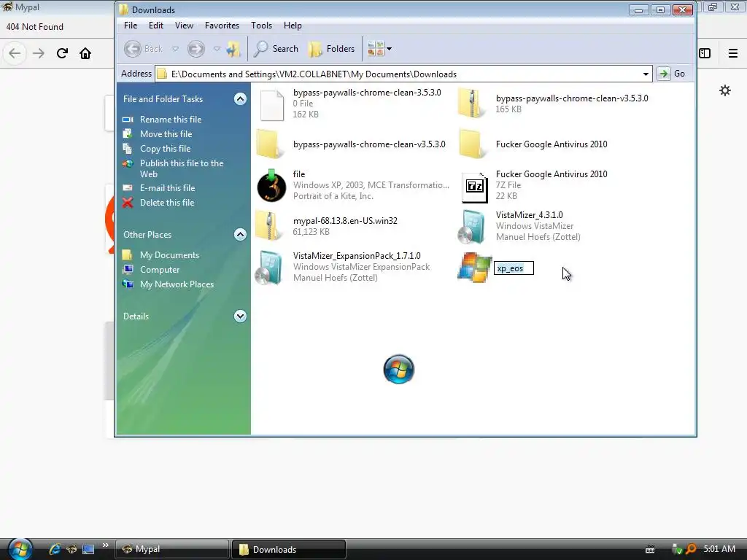
Task: Select the 'file' Transformation Pack installer icon
Action: pyautogui.click(x=271, y=185)
